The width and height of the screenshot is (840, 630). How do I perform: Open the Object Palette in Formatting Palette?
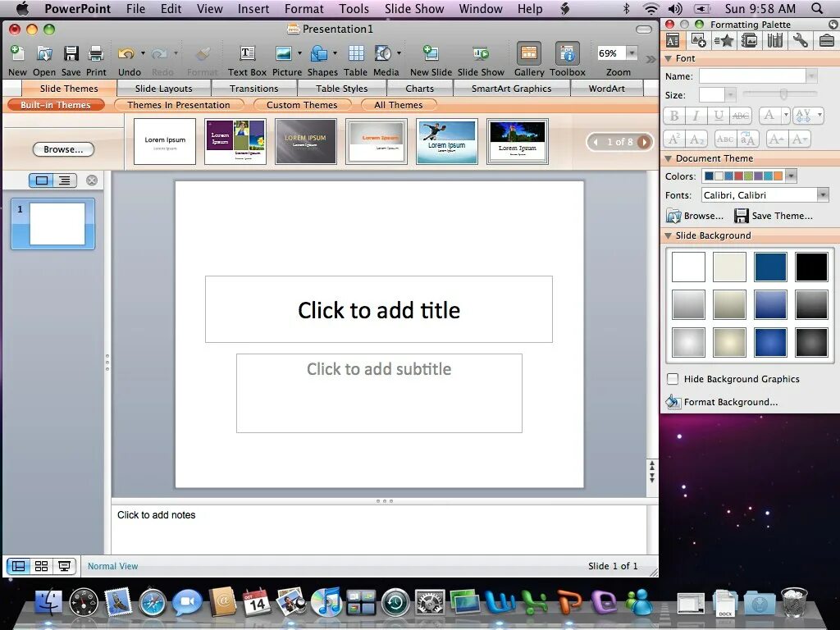[x=699, y=40]
